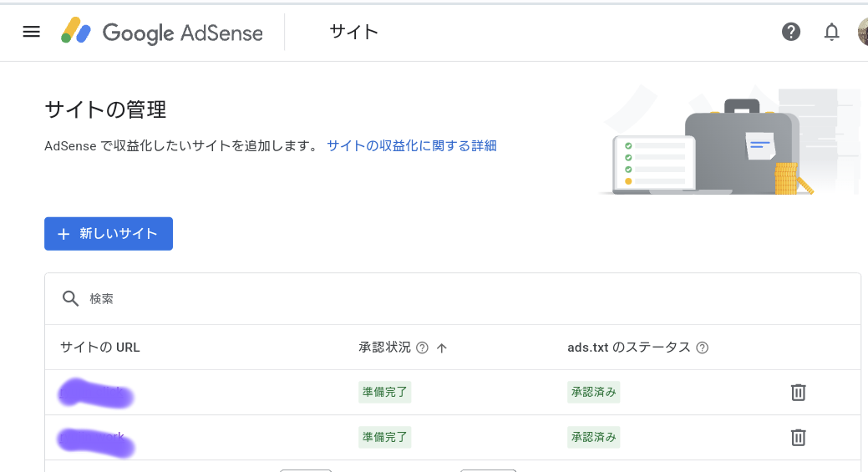Click the 新しいサイト button
This screenshot has height=472, width=868.
pos(109,234)
